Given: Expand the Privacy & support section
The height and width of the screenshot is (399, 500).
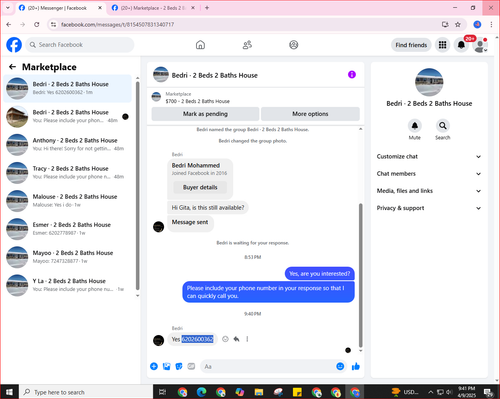Looking at the screenshot, I should point(429,208).
